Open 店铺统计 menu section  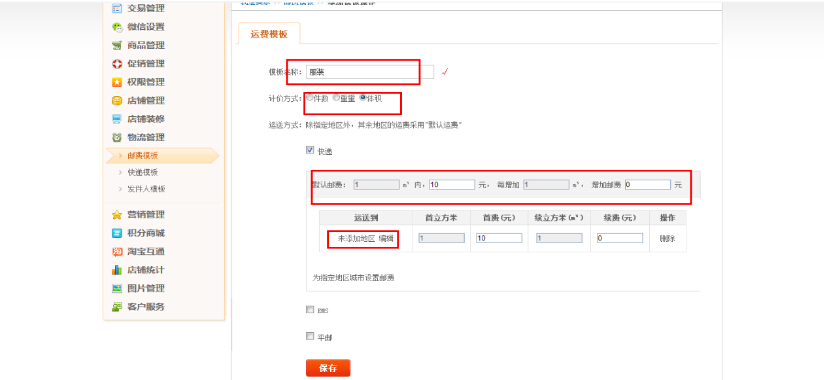[146, 270]
